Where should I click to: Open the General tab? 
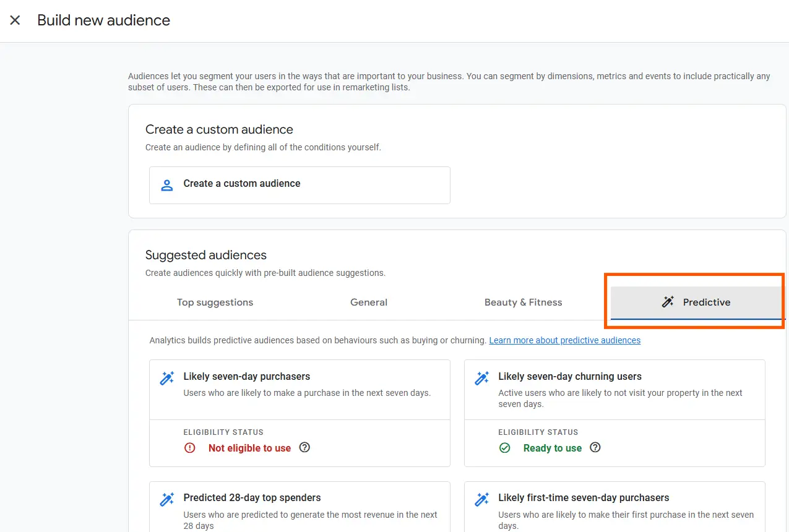click(x=369, y=302)
